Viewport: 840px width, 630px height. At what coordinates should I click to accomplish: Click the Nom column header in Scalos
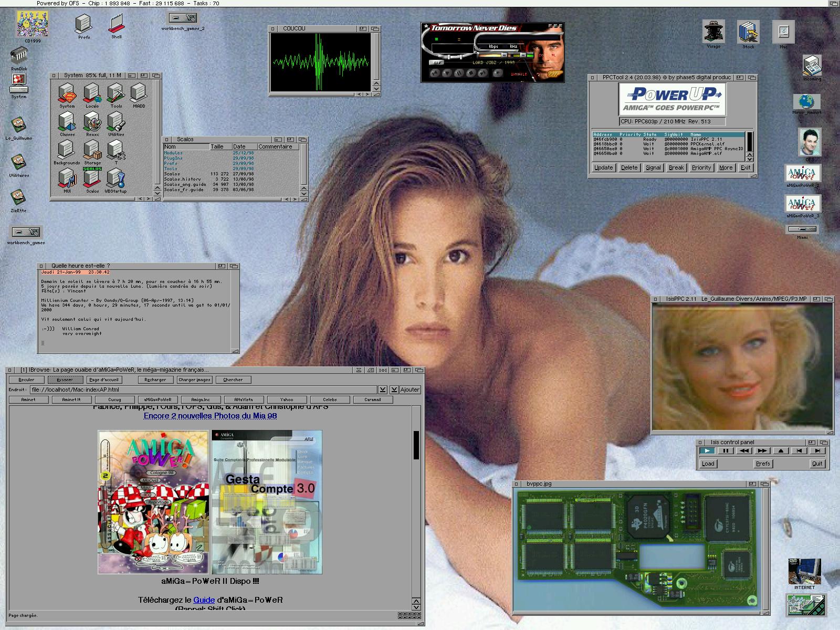click(186, 147)
